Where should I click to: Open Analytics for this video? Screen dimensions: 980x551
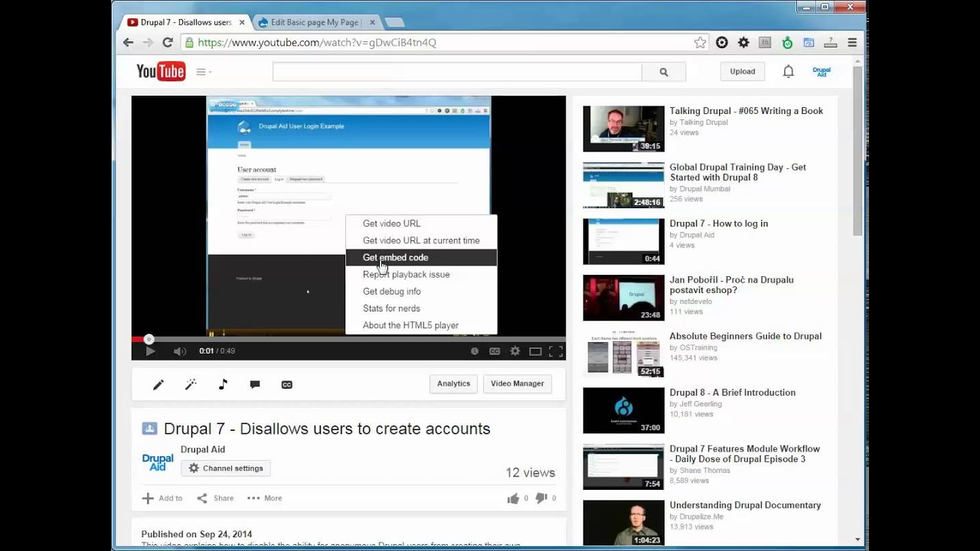coord(453,383)
